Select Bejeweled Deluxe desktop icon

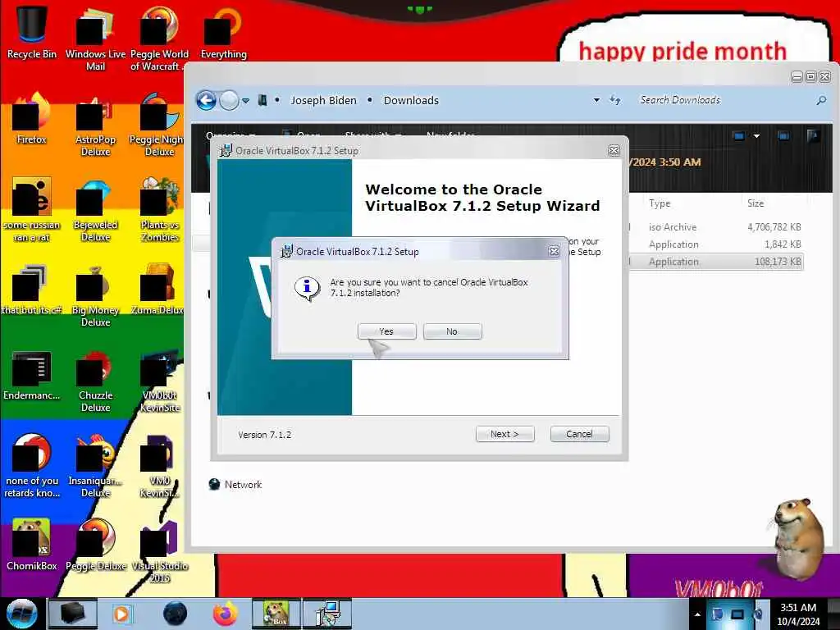(x=95, y=209)
